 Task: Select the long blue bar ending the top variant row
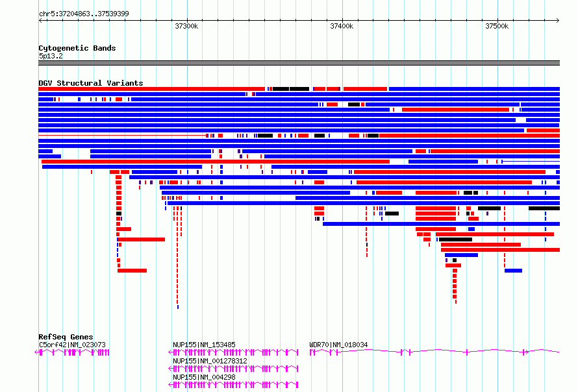pos(475,89)
